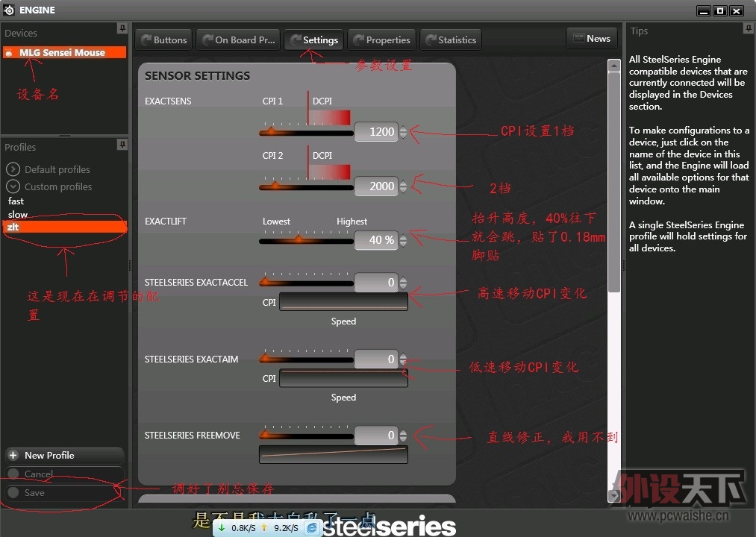This screenshot has height=537, width=756.
Task: Maximize the Engine window
Action: click(x=720, y=10)
